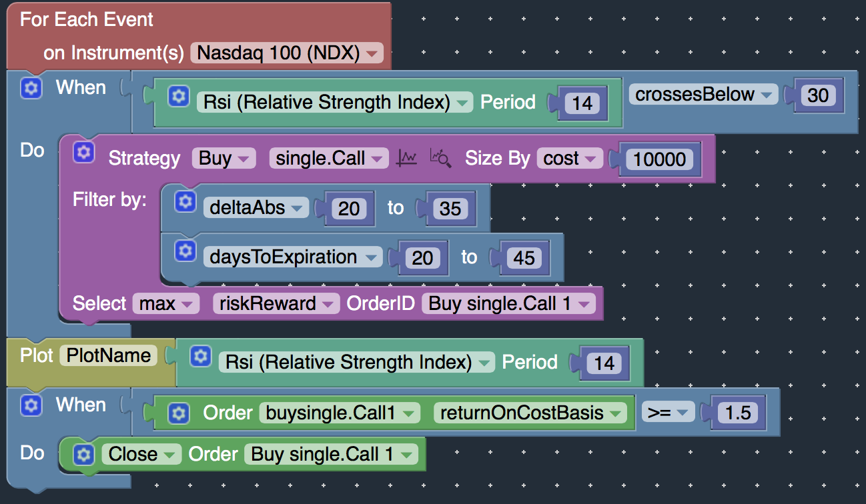Screen dimensions: 866x504
Task: Edit daysToExpiration upper bound 45
Action: (x=524, y=258)
